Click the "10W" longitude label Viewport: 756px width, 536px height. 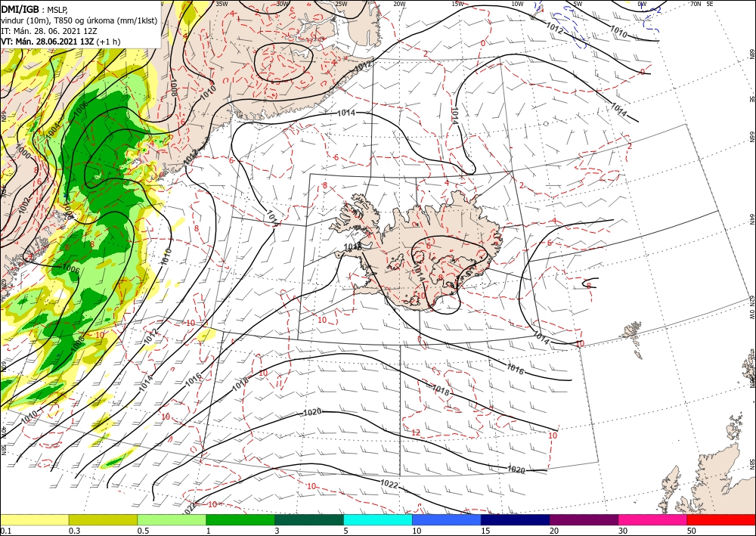coord(517,4)
